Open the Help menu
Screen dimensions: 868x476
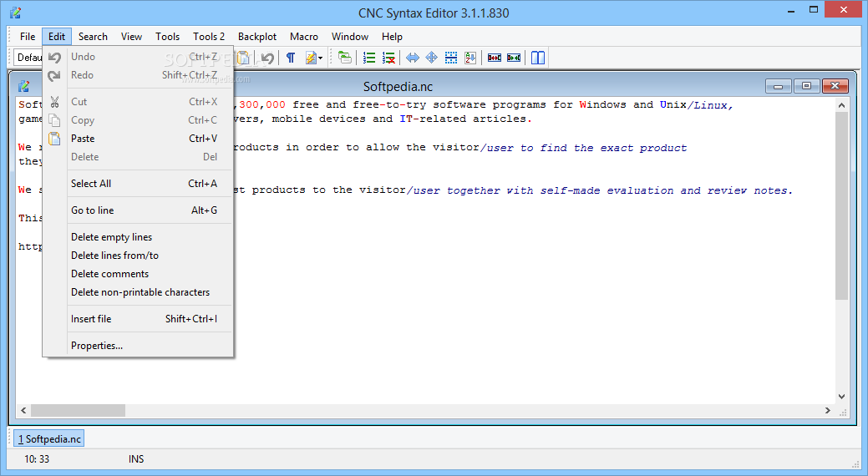392,37
